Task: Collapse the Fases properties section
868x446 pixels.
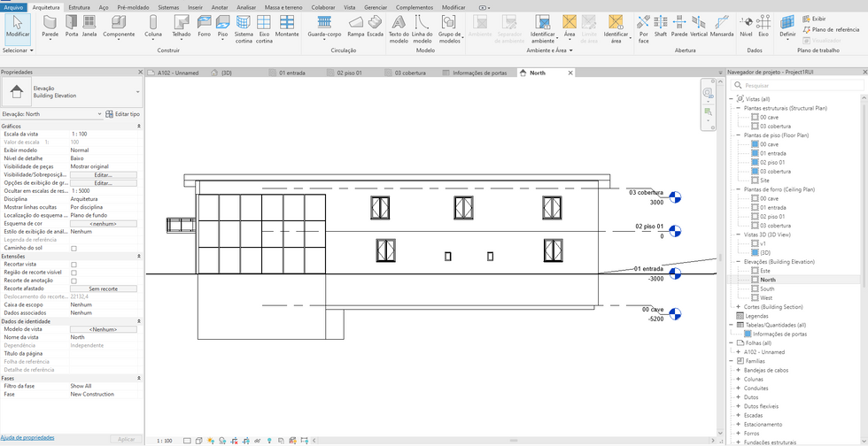Action: [x=139, y=378]
